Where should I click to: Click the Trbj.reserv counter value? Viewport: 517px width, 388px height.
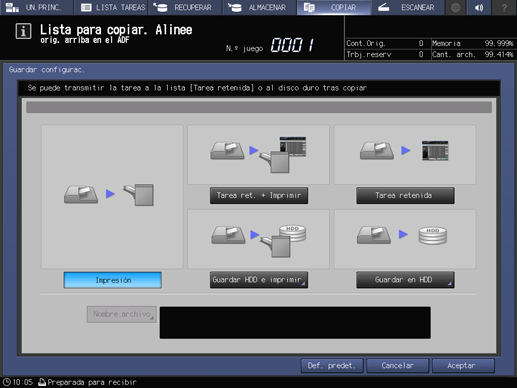click(x=421, y=54)
